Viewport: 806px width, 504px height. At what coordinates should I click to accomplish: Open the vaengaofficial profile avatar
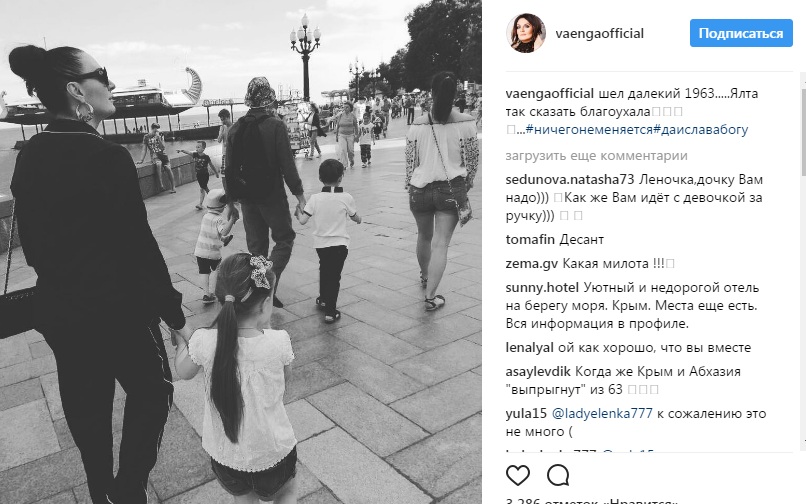[525, 33]
